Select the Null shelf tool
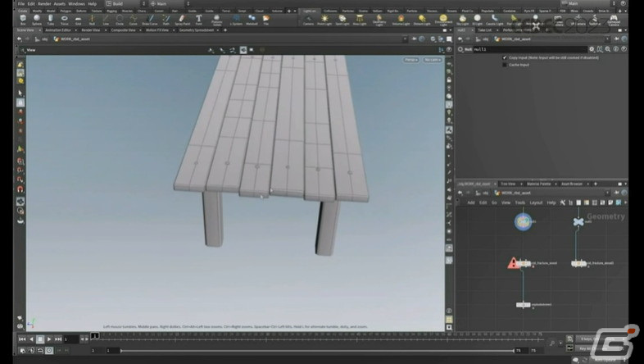644x364 pixels. tap(92, 20)
